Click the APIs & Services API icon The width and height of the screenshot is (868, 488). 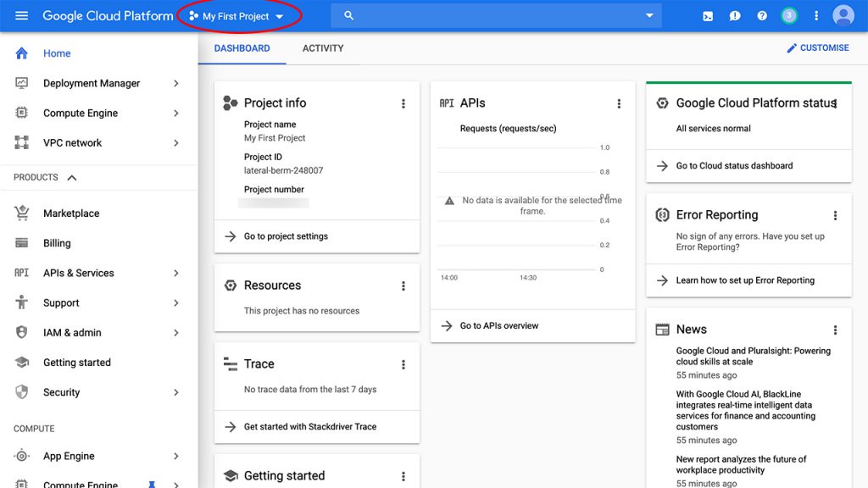pyautogui.click(x=21, y=273)
